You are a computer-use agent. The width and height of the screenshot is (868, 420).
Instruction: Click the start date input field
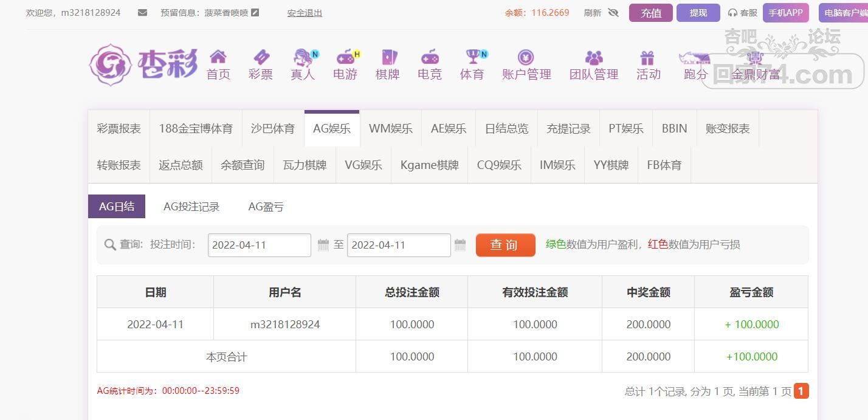point(260,245)
